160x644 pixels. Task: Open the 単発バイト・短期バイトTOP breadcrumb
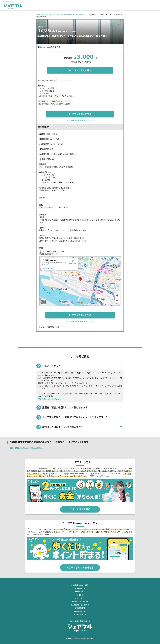[x=45, y=15]
